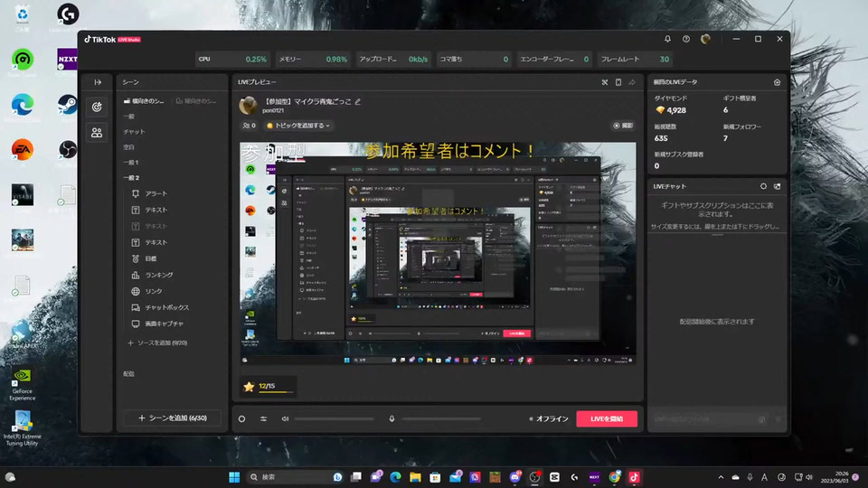868x488 pixels.
Task: Select the 一般2 scene
Action: [x=131, y=178]
